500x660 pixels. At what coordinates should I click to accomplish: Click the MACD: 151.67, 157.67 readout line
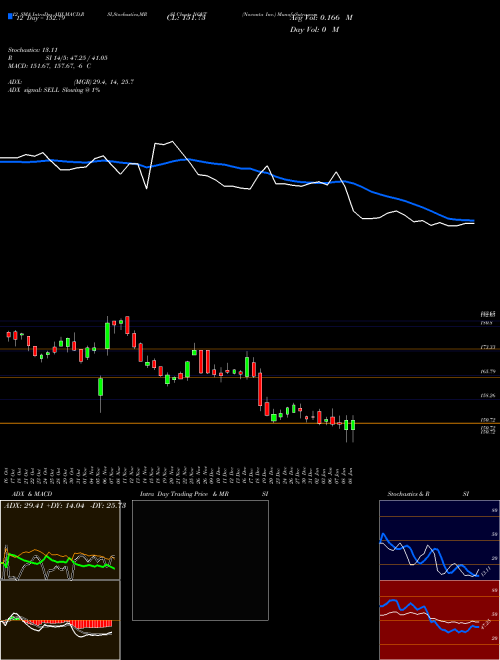click(x=49, y=66)
